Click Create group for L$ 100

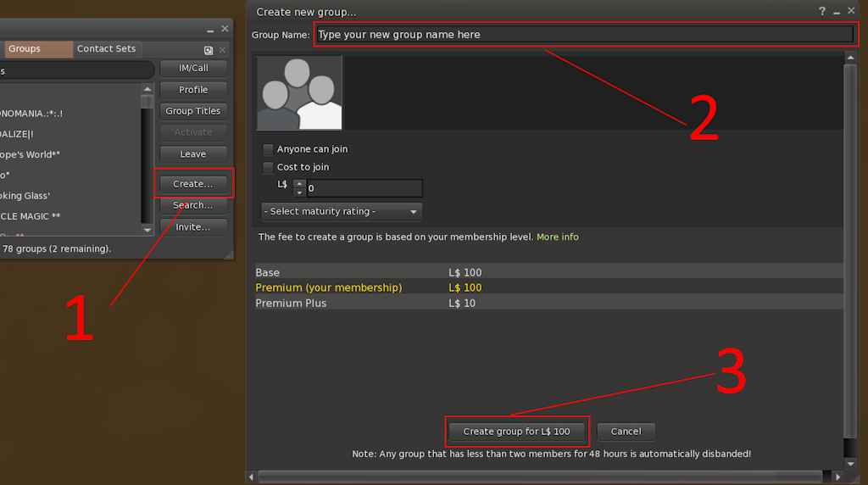[516, 432]
